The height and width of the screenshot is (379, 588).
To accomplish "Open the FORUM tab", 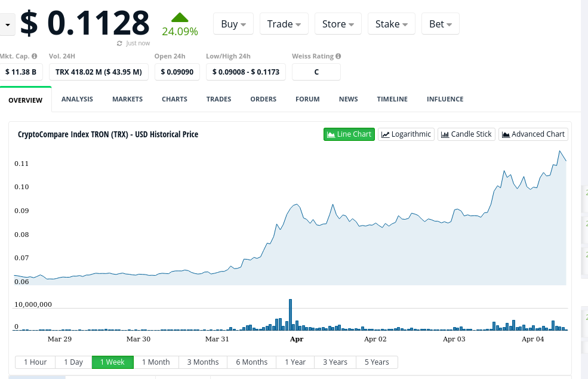I will [307, 99].
